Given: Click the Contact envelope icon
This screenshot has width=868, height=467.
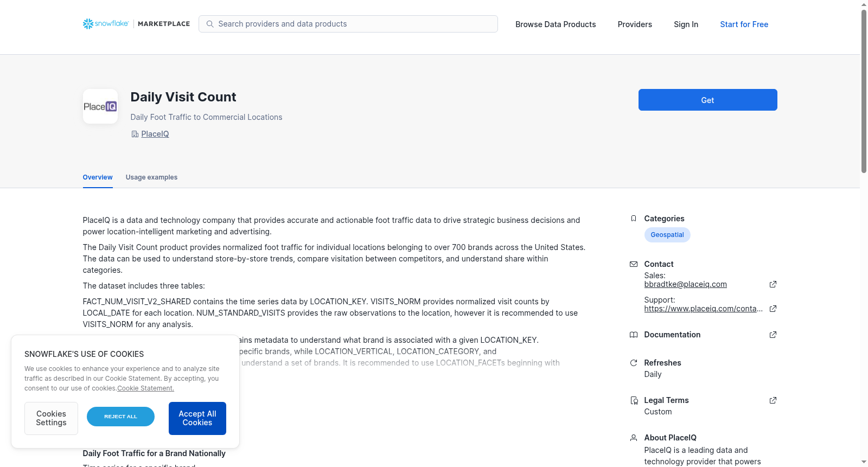Looking at the screenshot, I should (x=634, y=264).
